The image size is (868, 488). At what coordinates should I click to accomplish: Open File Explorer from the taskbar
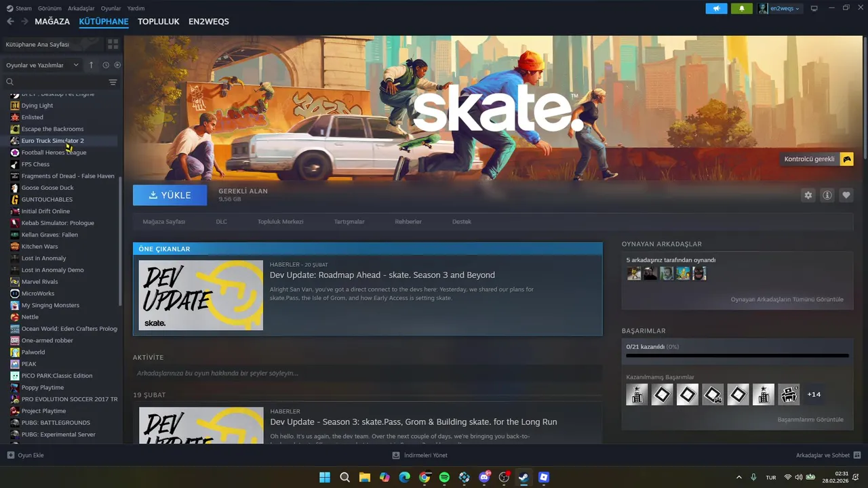pyautogui.click(x=364, y=477)
